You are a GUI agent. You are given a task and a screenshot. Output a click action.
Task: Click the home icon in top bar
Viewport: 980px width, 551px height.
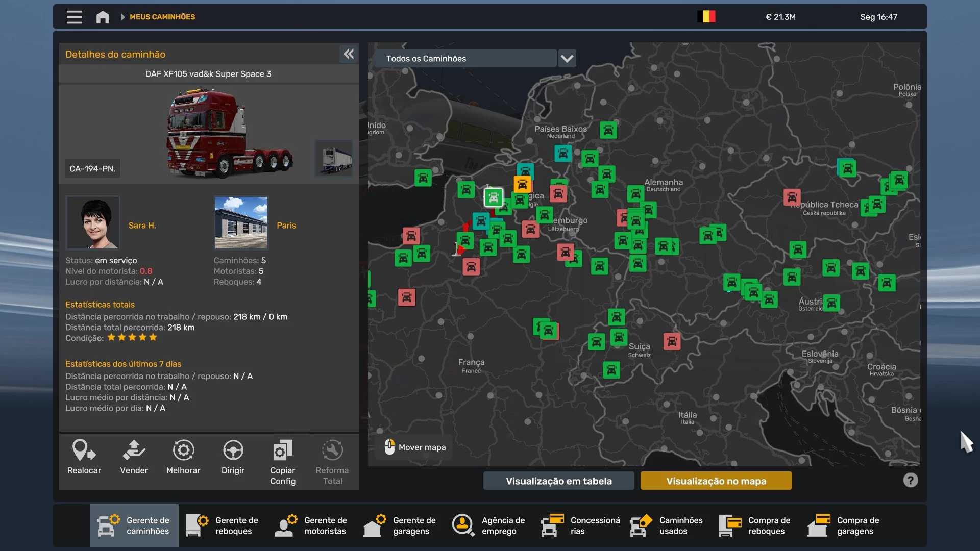point(103,17)
